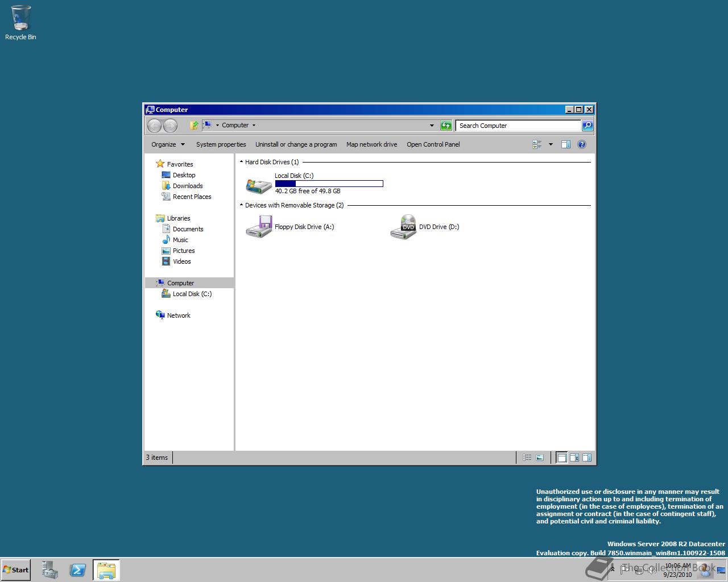728x582 pixels.
Task: Expand the address bar history dropdown
Action: (432, 126)
